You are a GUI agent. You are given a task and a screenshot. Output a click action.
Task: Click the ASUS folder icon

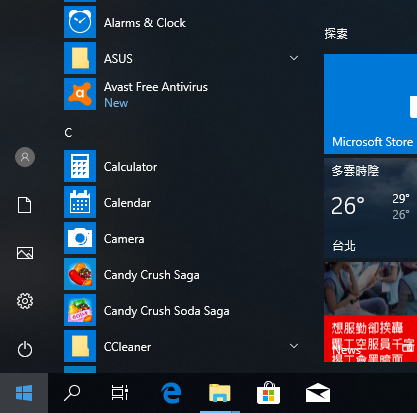click(80, 58)
